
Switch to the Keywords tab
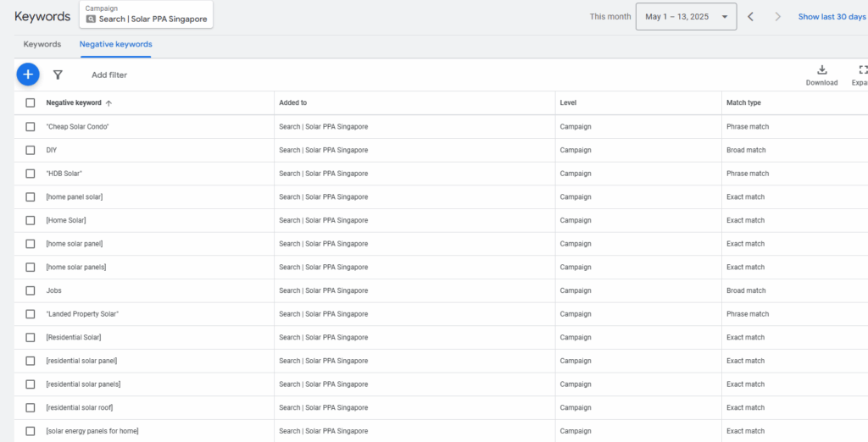[x=42, y=44]
